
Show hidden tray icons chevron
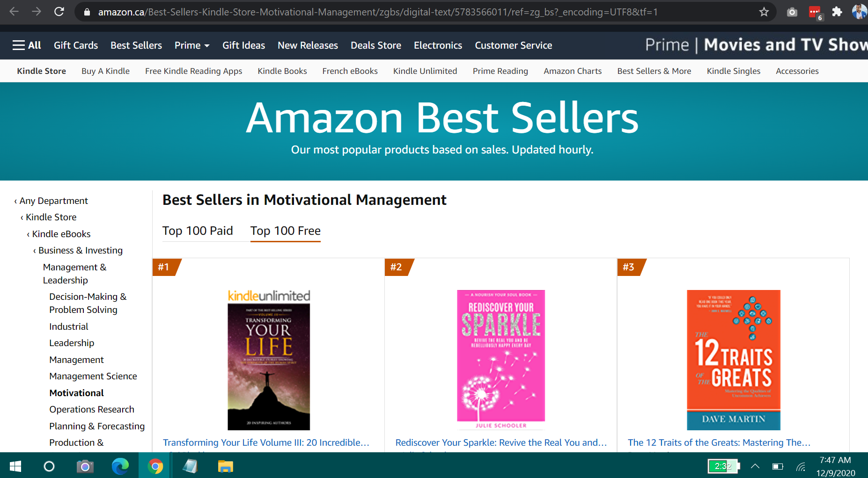click(755, 466)
